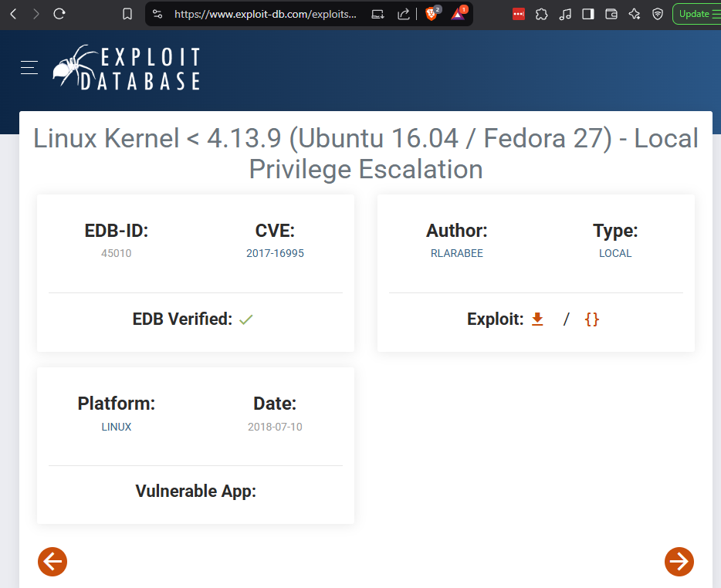Bookmark this page
The width and height of the screenshot is (721, 588).
pos(128,14)
